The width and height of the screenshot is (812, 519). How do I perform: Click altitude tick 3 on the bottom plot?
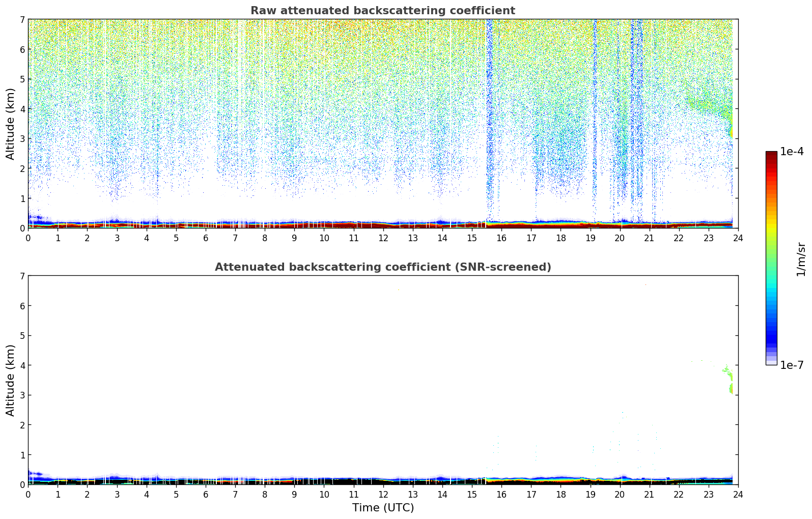(22, 395)
